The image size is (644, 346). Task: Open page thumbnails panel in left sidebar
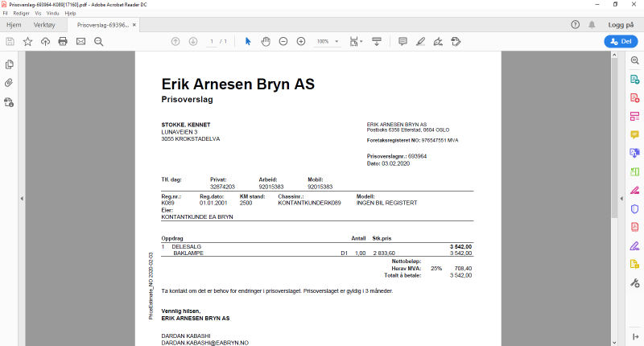(x=10, y=64)
